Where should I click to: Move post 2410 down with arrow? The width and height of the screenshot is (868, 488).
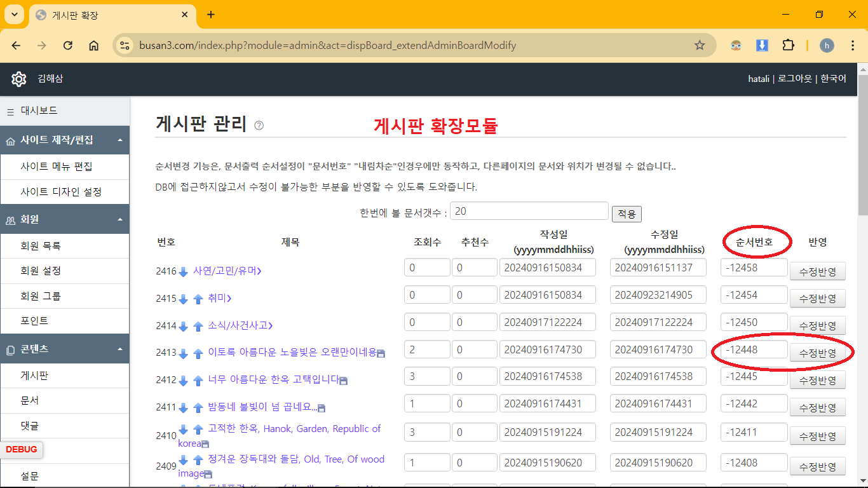[183, 430]
